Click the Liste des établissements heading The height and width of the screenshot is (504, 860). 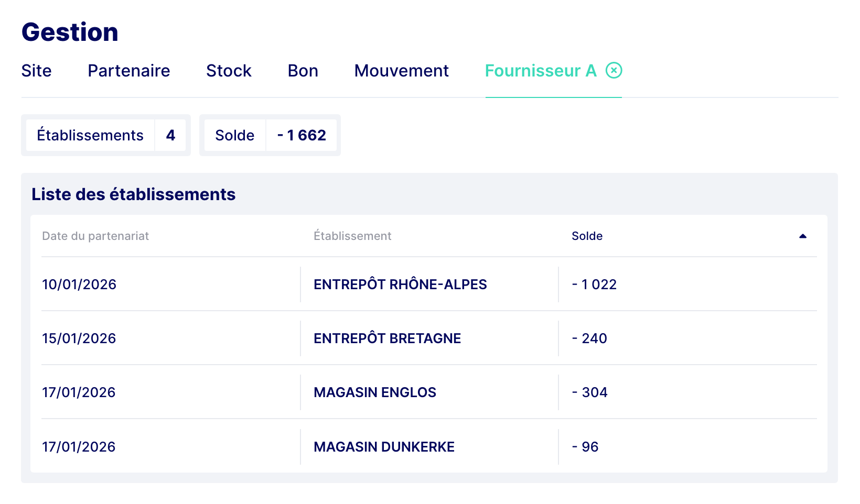(x=134, y=194)
